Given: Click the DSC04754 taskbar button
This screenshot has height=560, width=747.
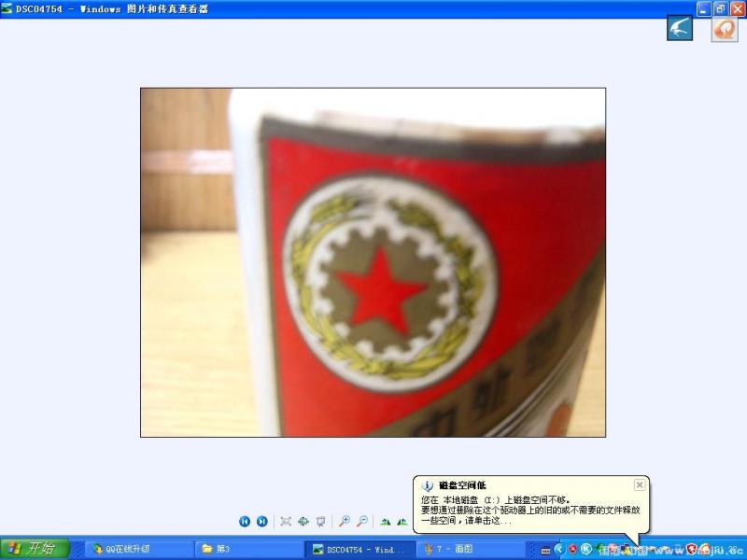Looking at the screenshot, I should pyautogui.click(x=359, y=549).
